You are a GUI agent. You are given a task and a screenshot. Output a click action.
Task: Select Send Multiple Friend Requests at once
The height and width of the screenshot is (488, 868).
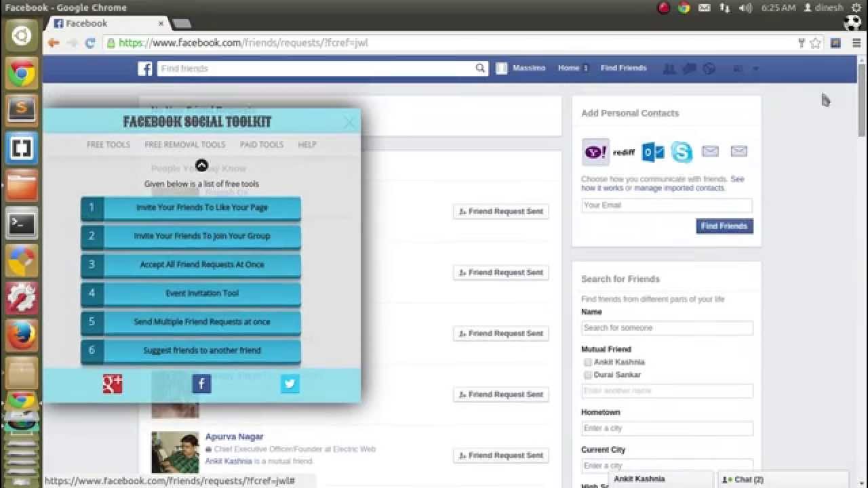pos(191,322)
